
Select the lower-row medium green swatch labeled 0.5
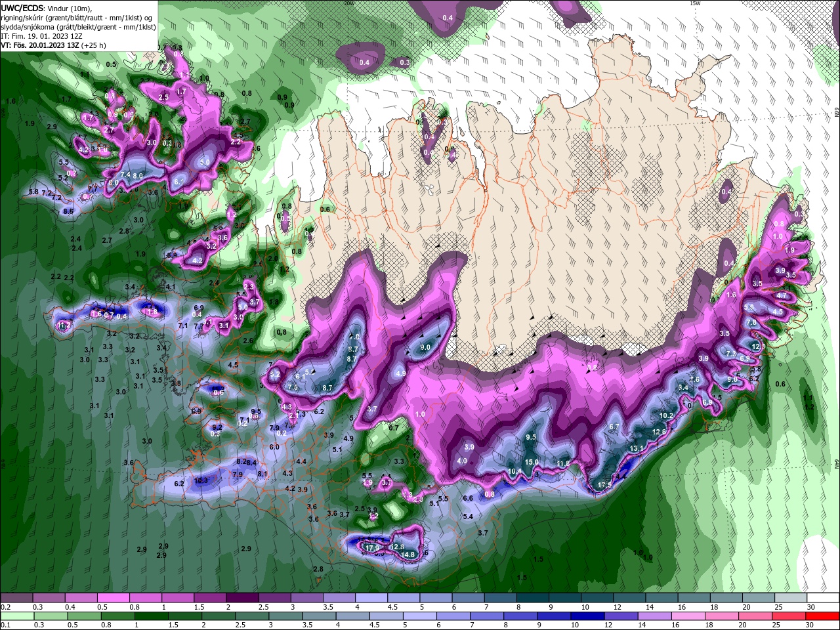(x=86, y=616)
